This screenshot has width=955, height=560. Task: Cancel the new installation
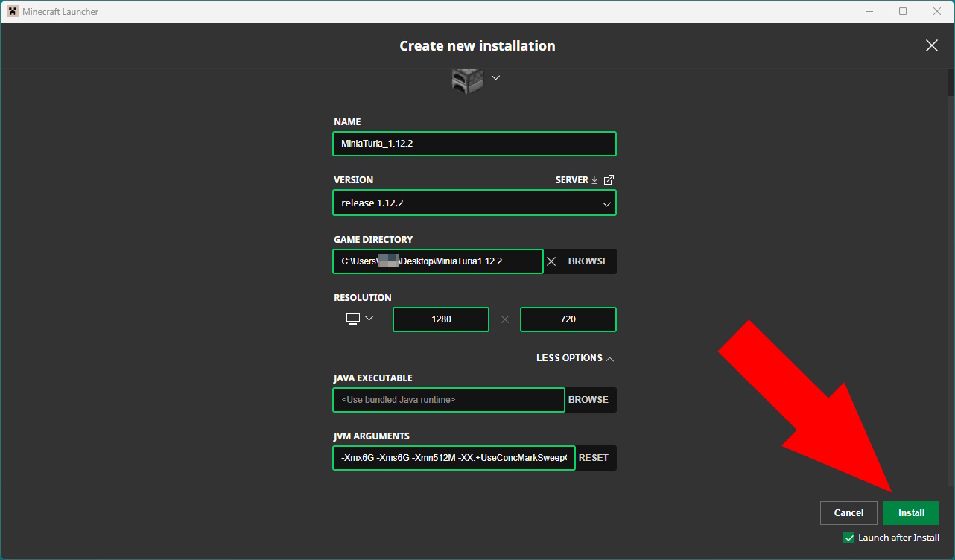coord(848,513)
